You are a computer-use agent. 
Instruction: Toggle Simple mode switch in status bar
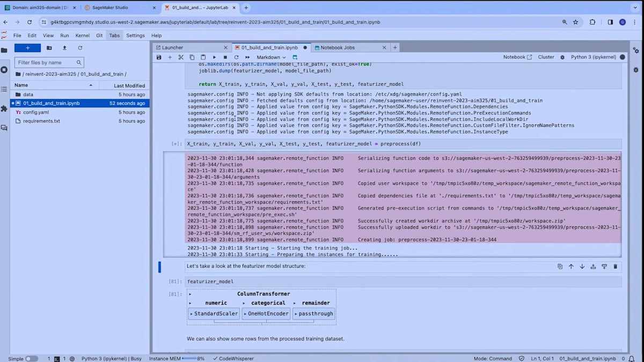coord(31,358)
